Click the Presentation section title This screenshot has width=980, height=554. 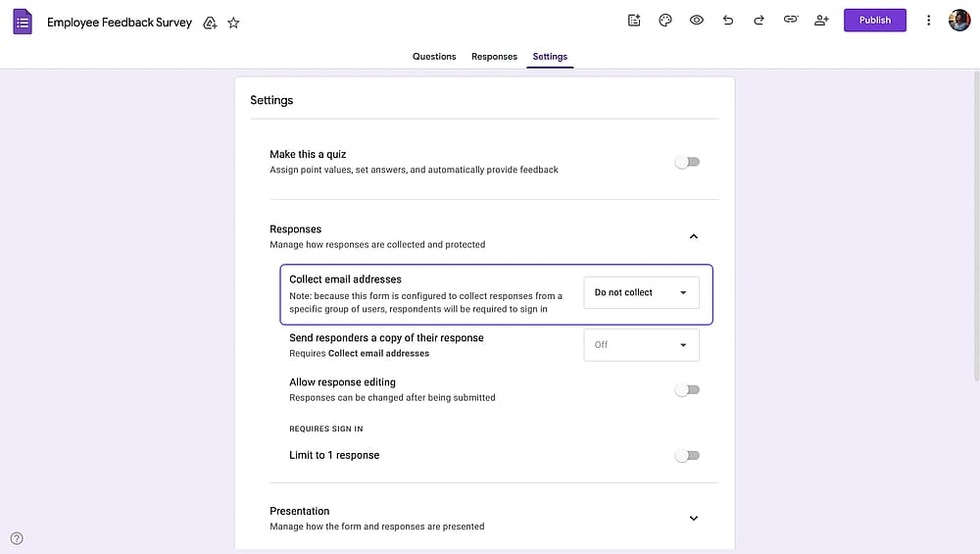pyautogui.click(x=299, y=511)
